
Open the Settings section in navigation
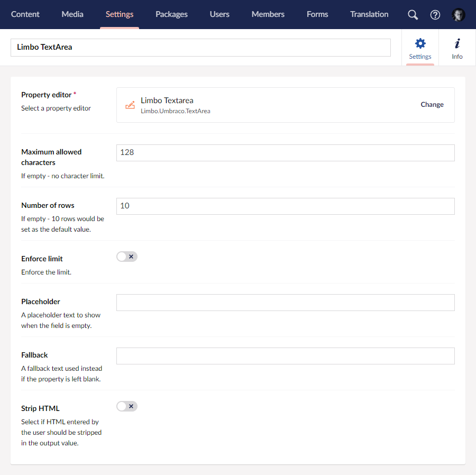click(x=120, y=14)
